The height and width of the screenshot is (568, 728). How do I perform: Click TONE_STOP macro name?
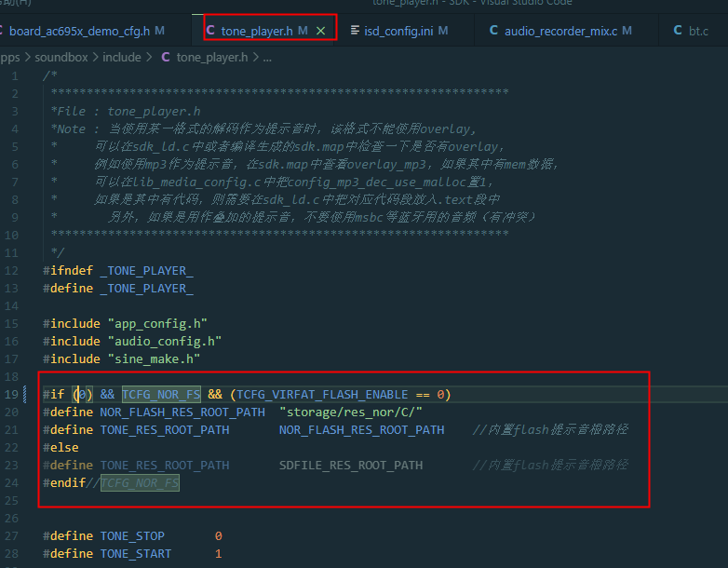[x=132, y=536]
